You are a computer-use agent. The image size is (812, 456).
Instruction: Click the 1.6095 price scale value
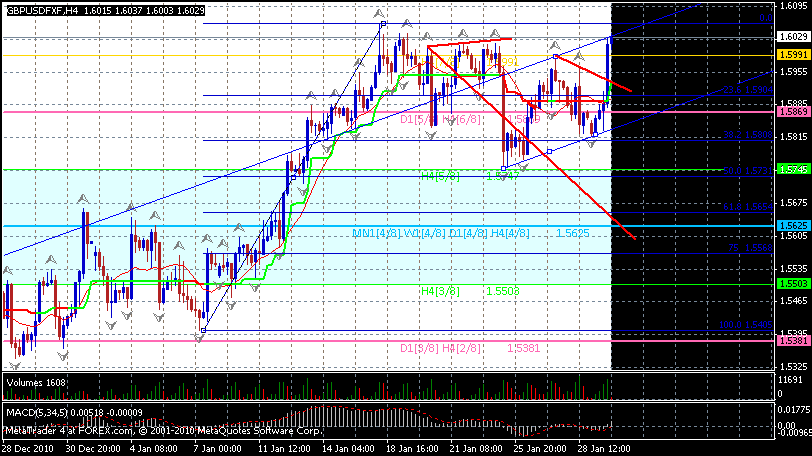794,6
